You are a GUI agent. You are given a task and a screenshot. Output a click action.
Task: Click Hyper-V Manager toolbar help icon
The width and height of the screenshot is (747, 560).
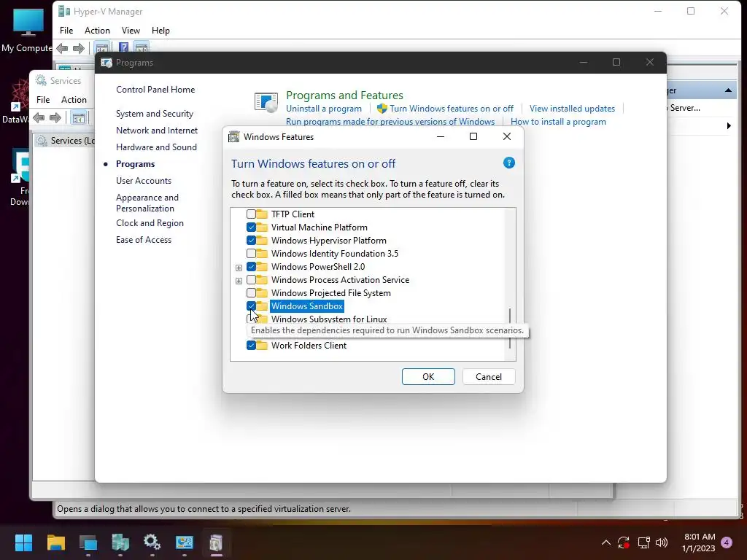(x=123, y=47)
